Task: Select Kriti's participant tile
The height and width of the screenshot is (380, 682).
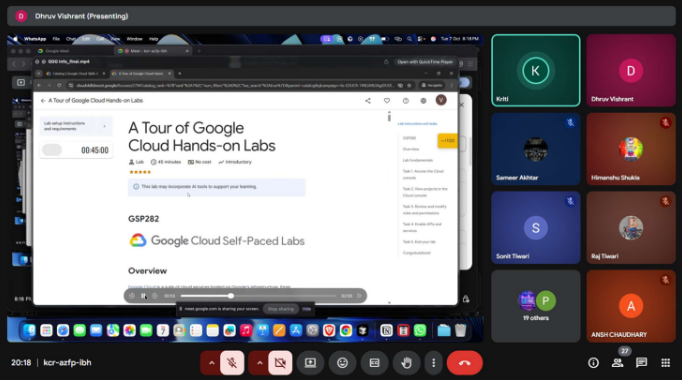Action: 536,70
